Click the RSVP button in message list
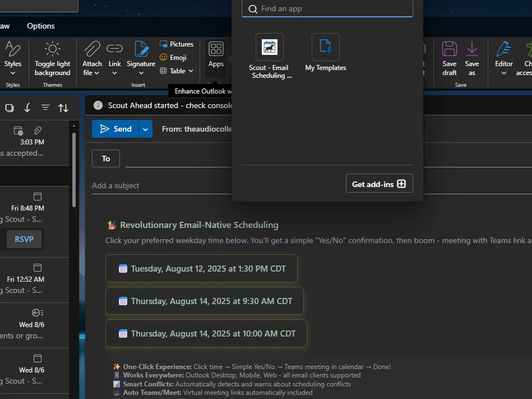Screen dimensions: 532x399 coord(24,239)
